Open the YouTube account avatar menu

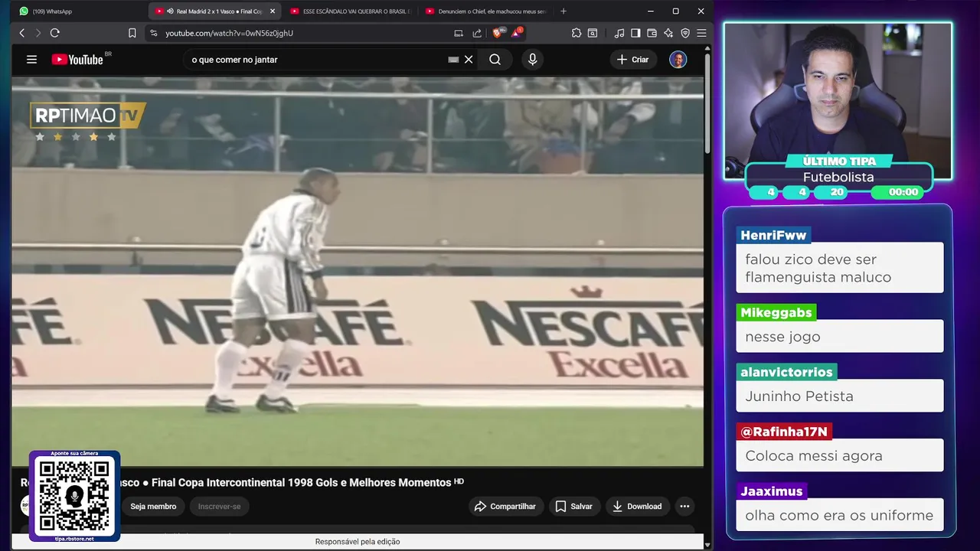pyautogui.click(x=678, y=60)
